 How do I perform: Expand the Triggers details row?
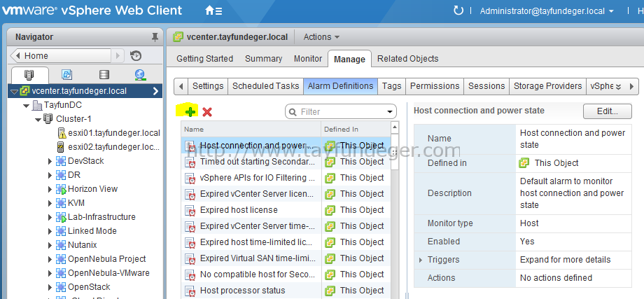tap(420, 260)
